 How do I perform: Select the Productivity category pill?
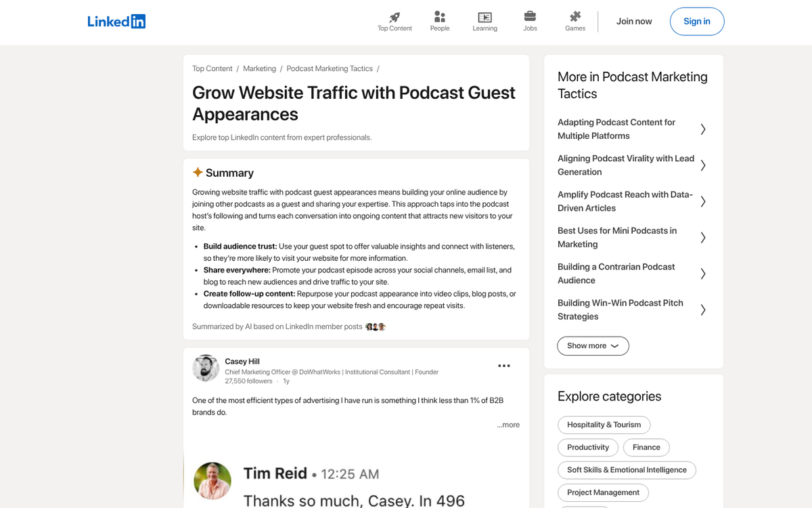point(587,447)
